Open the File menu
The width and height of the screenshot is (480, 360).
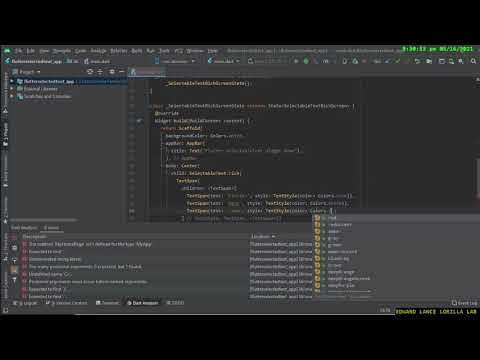tap(19, 51)
